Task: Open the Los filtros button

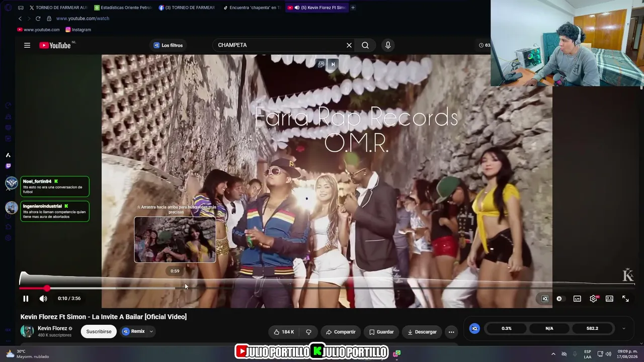Action: [168, 45]
